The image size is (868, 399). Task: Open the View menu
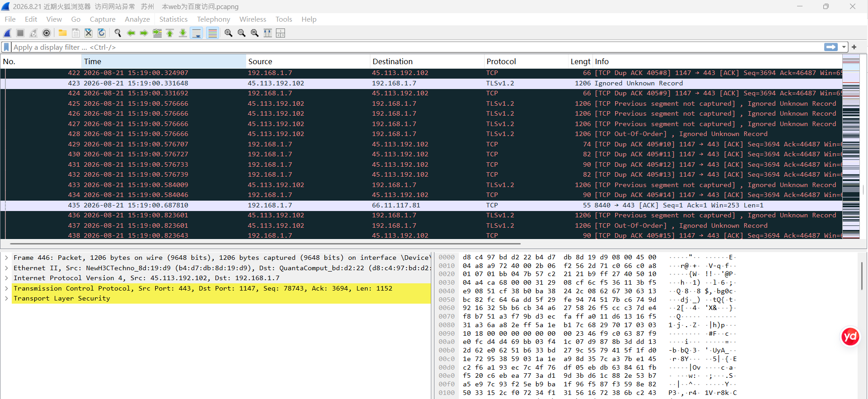tap(54, 19)
